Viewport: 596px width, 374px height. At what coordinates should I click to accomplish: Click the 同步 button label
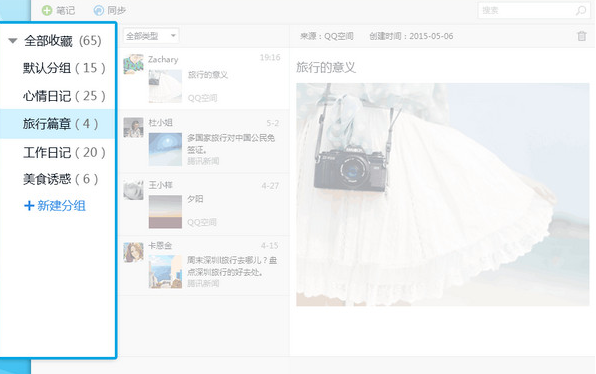click(x=117, y=11)
